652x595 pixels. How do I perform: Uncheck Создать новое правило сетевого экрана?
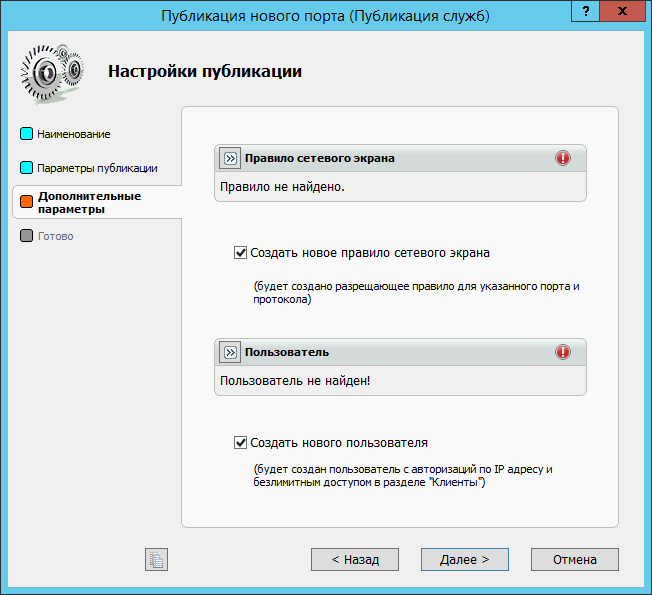point(240,252)
